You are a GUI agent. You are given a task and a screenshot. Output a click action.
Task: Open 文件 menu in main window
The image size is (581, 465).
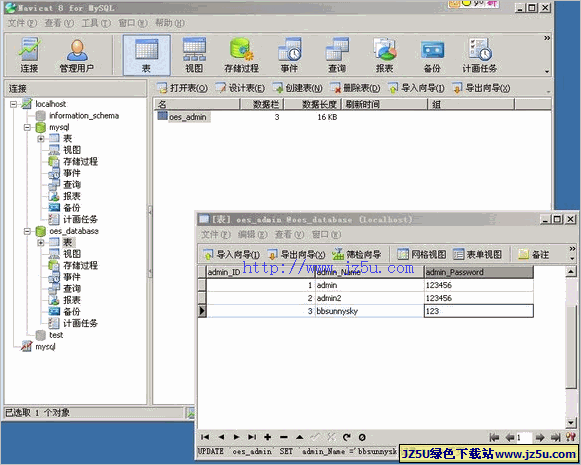click(22, 23)
